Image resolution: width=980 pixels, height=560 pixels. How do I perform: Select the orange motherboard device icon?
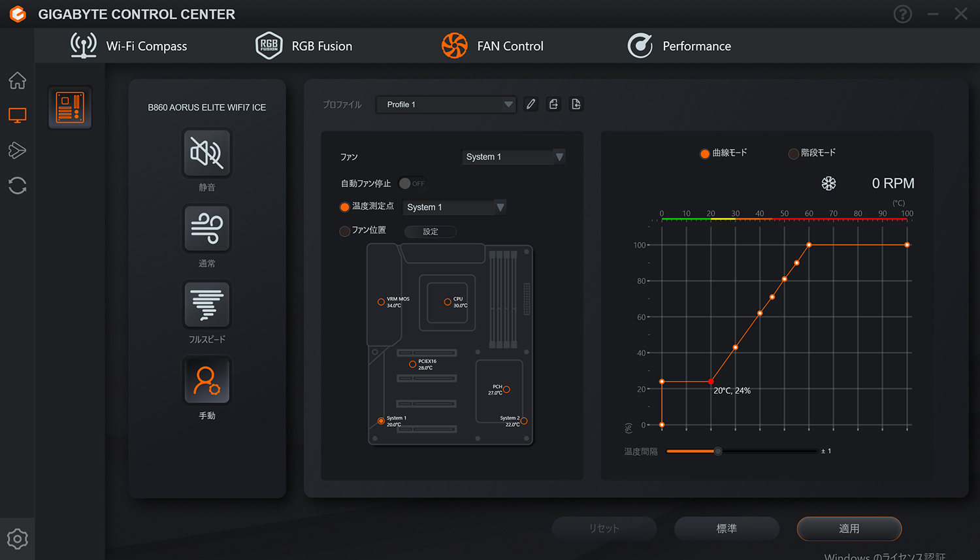(70, 108)
